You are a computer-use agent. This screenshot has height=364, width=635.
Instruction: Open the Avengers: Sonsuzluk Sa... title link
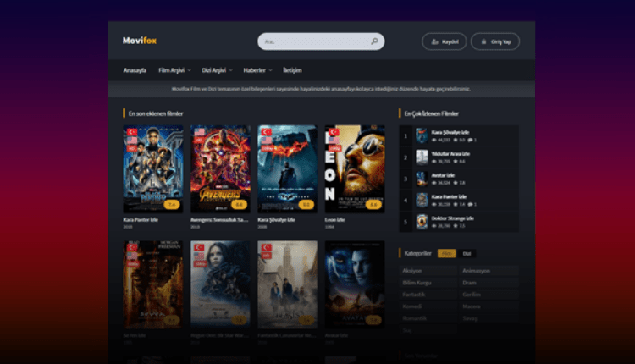pos(219,220)
